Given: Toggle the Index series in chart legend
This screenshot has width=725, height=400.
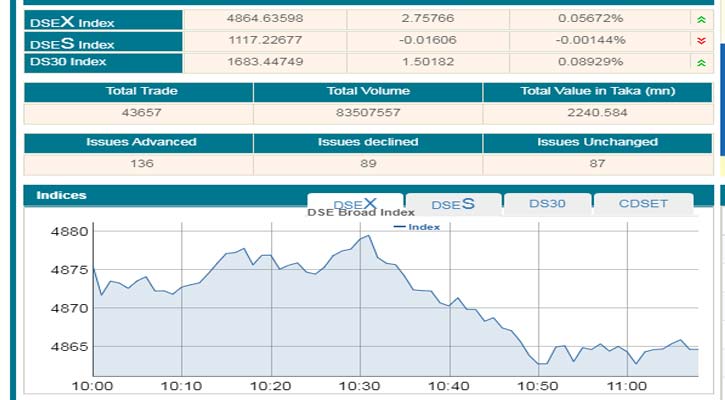Looking at the screenshot, I should [417, 227].
